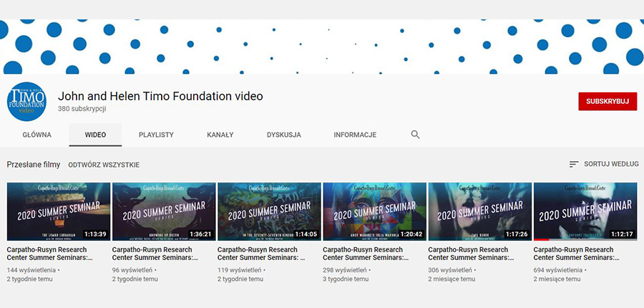Click 2 tygodnie temu under 96 wyświetleń
The height and width of the screenshot is (308, 644).
point(135,279)
